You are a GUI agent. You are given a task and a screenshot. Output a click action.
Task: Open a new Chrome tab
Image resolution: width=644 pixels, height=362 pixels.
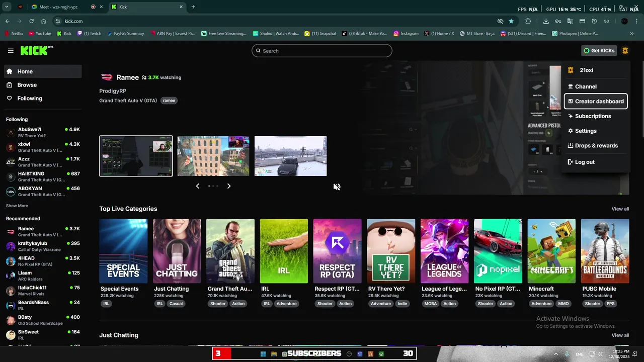coord(193,7)
